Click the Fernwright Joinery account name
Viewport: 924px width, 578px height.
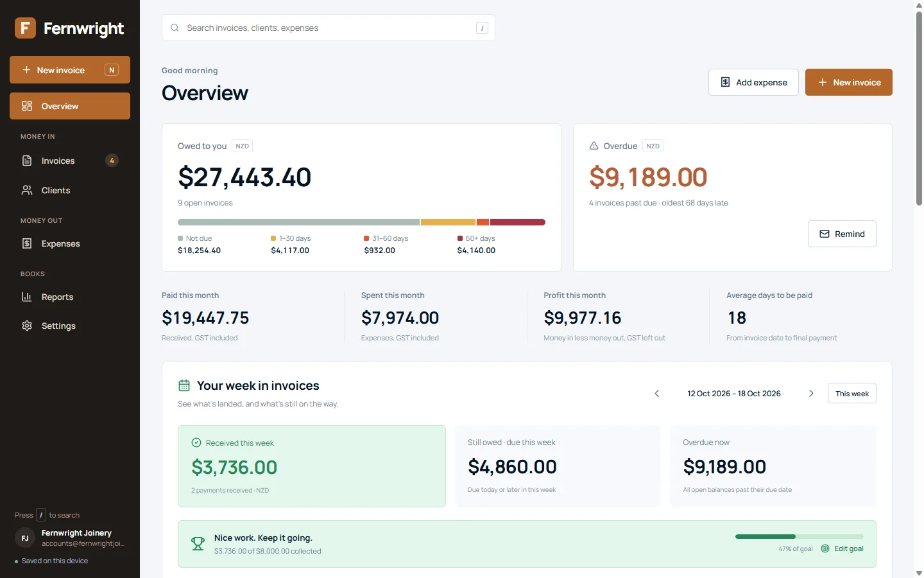(x=76, y=533)
